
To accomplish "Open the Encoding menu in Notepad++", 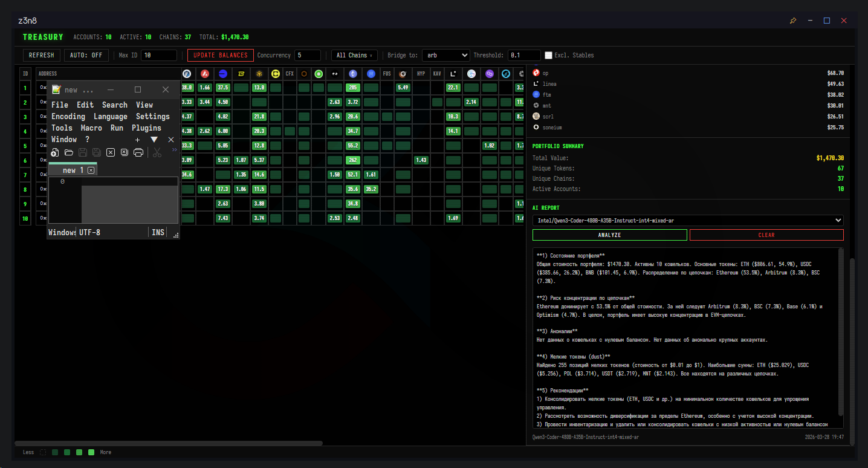I will click(68, 116).
